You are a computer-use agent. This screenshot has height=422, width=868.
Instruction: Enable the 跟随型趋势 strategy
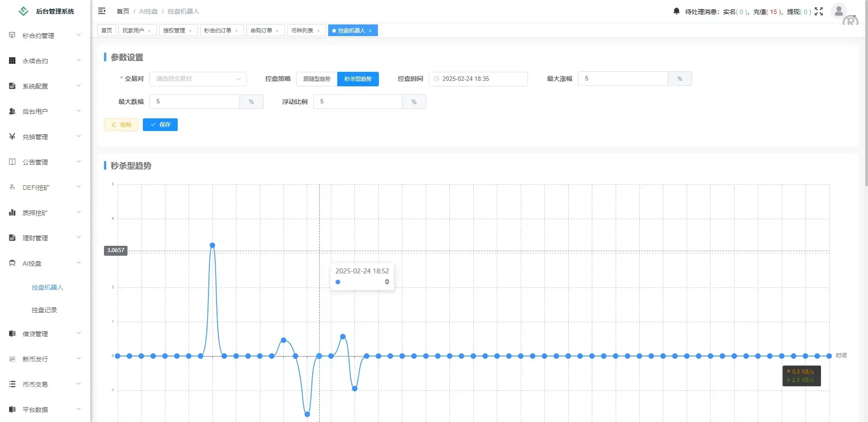tap(316, 79)
